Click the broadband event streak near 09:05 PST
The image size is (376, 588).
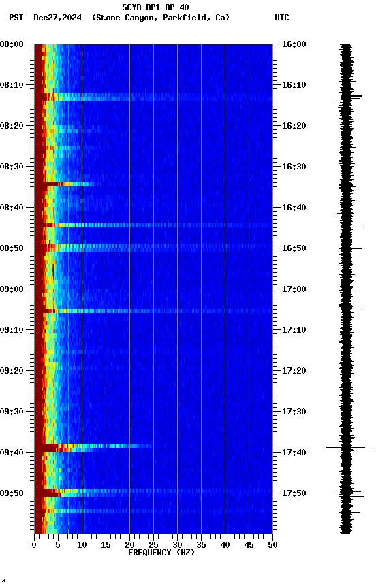[153, 311]
